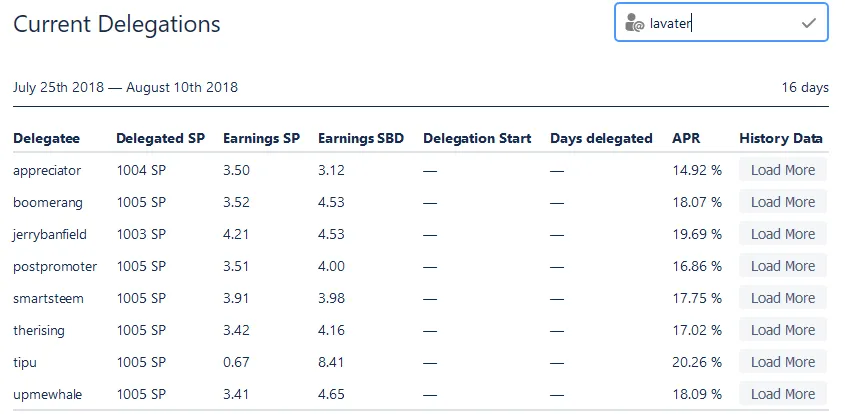
Task: Click the 3.12 Earnings SBD value
Action: point(331,170)
